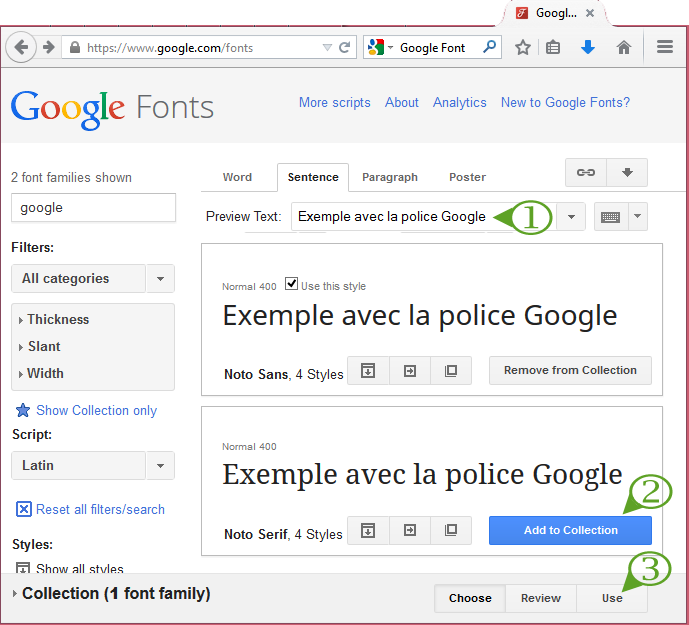Click the Use button
The width and height of the screenshot is (689, 625).
coord(612,598)
